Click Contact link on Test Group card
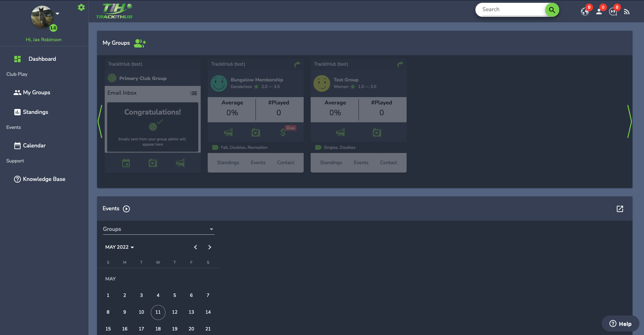The image size is (644, 335). coord(388,163)
